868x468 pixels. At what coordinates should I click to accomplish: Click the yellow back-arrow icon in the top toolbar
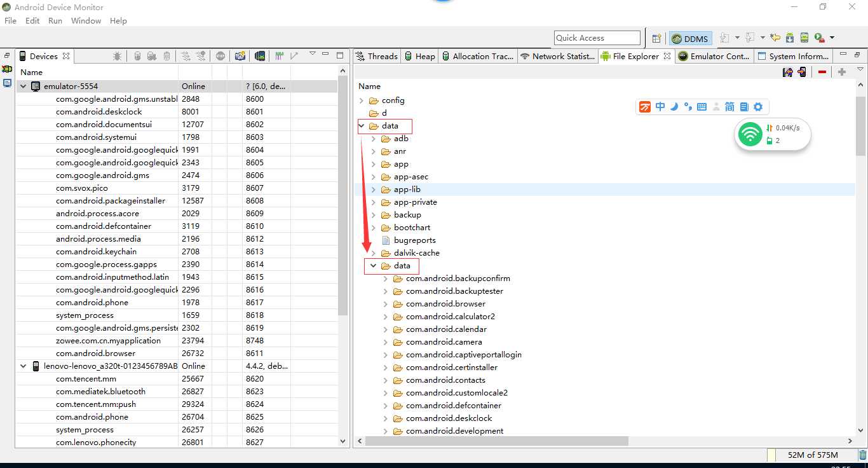[x=775, y=38]
